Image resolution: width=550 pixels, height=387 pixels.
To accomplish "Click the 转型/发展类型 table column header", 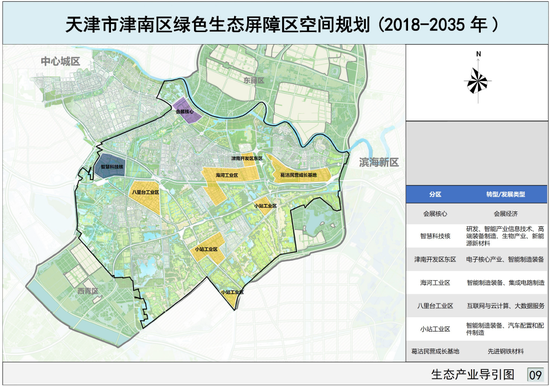I will 505,194.
